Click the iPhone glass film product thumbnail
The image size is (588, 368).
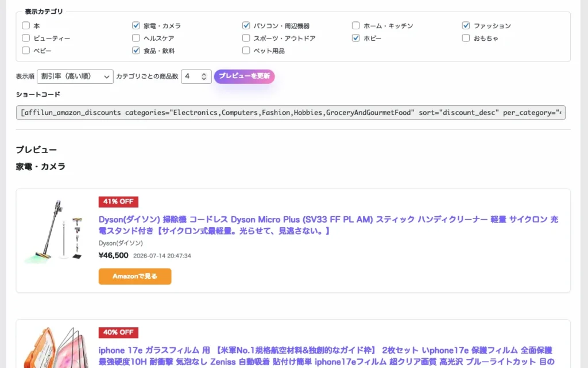click(56, 347)
